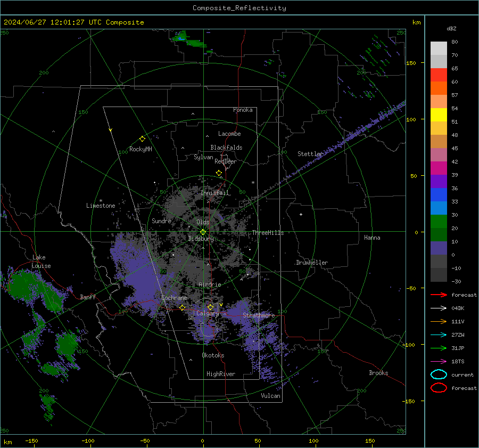The image size is (479, 448).
Task: Click the Sundre city label
Action: click(x=161, y=221)
